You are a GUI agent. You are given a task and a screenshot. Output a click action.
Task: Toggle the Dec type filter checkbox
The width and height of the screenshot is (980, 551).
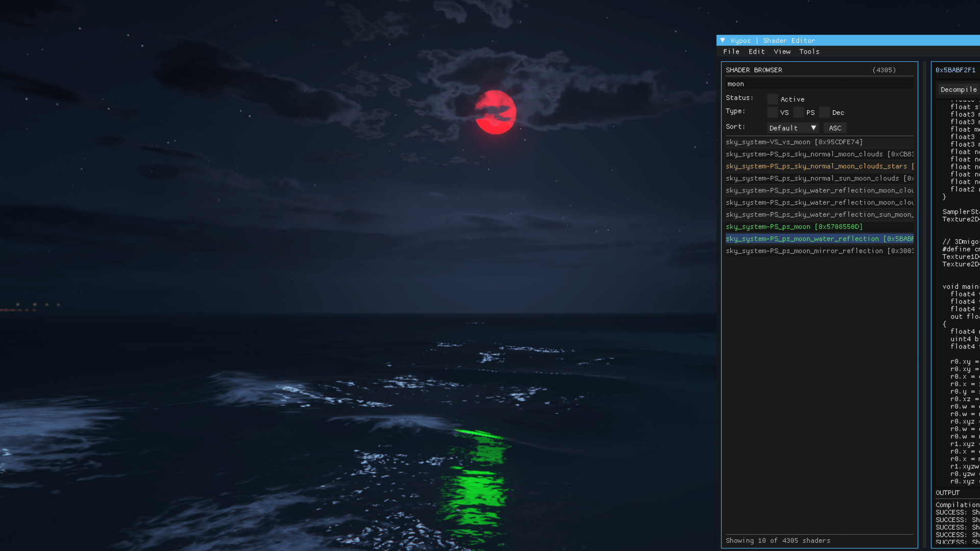click(x=824, y=112)
